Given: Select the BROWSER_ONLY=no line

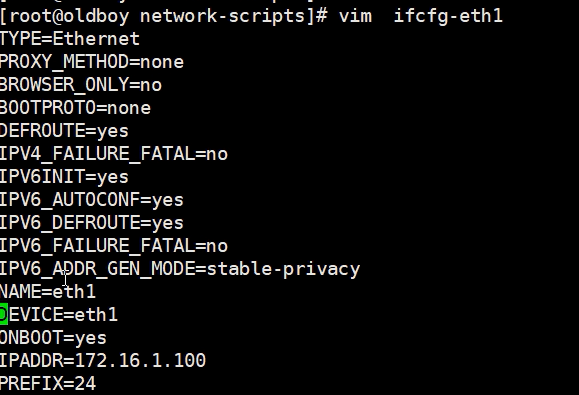Looking at the screenshot, I should pyautogui.click(x=80, y=85).
